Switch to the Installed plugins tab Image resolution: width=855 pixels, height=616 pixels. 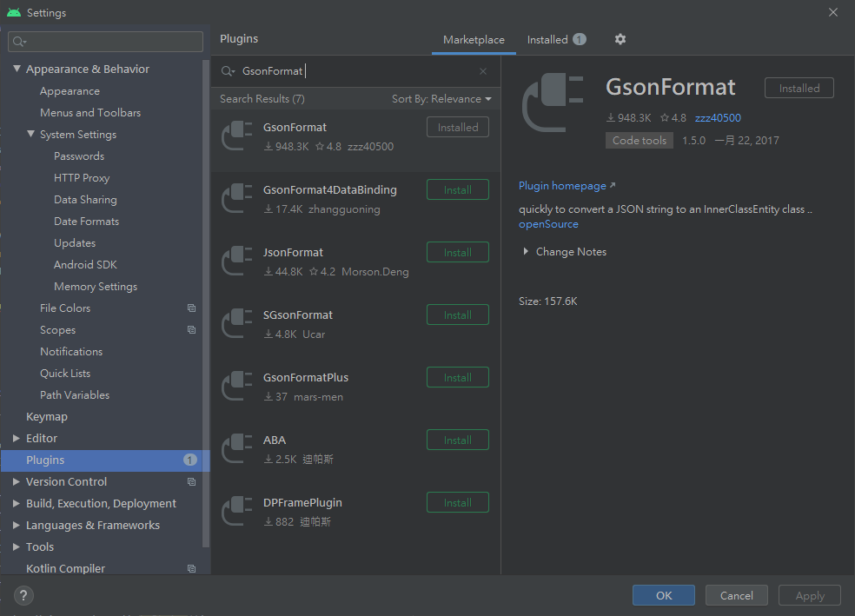tap(556, 40)
